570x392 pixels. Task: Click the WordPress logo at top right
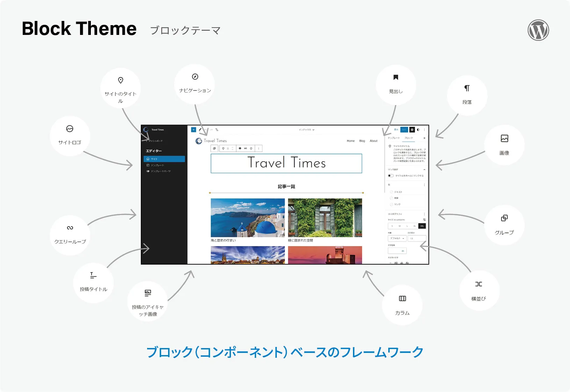tap(538, 30)
